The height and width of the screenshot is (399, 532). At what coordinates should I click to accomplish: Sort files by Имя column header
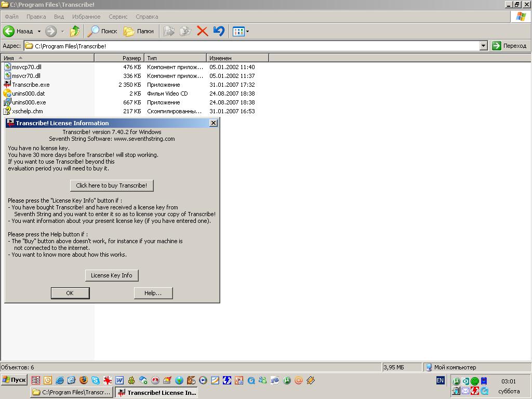(x=47, y=58)
